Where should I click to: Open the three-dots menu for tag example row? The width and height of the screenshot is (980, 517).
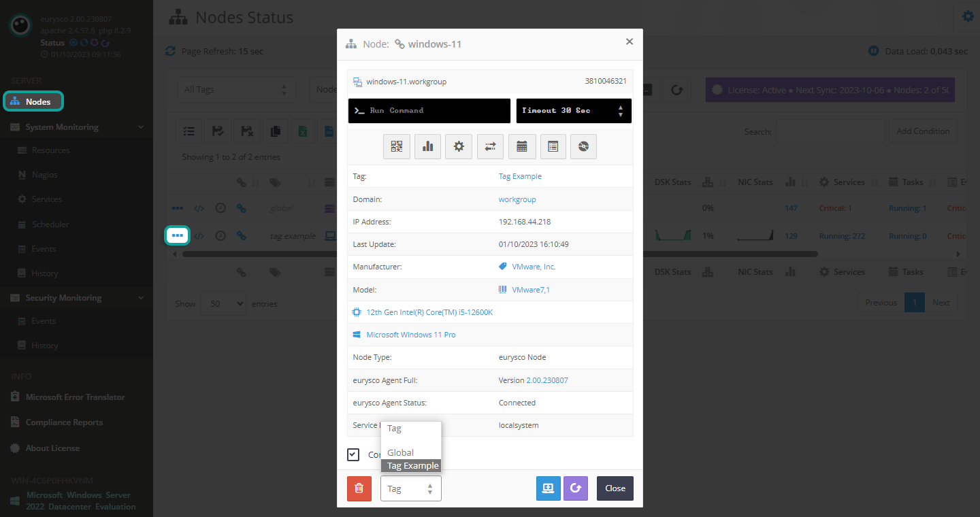178,235
